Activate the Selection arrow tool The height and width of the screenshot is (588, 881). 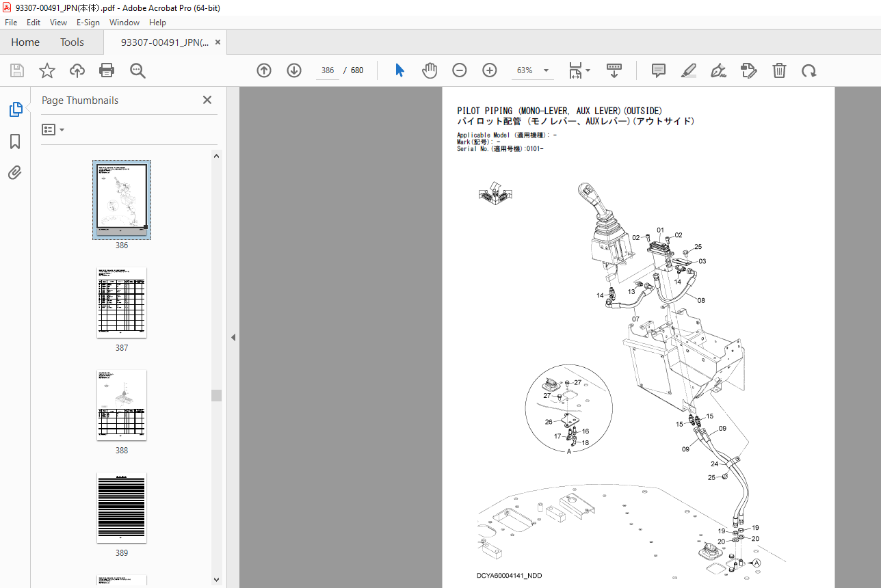400,70
